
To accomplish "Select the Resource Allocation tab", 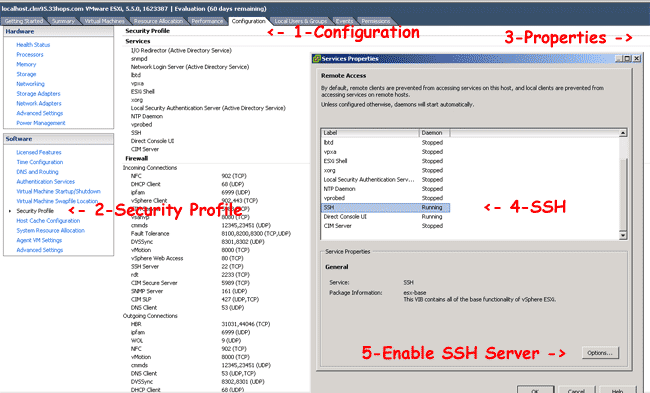I will coord(158,21).
